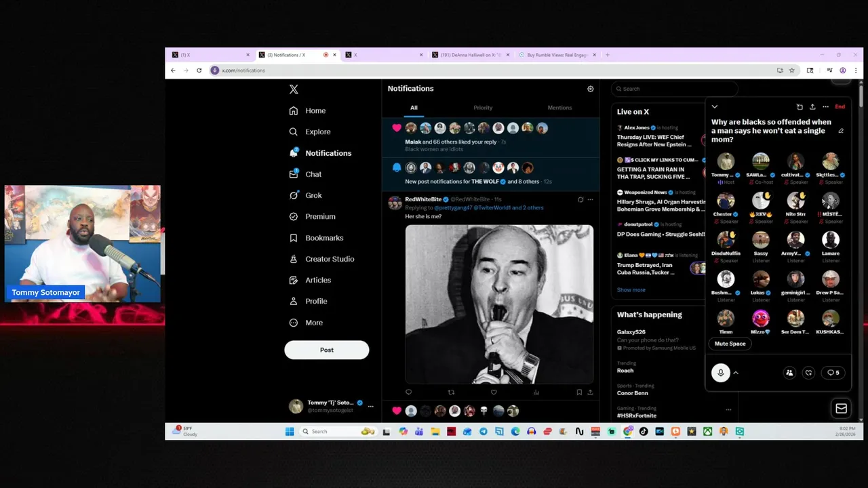The height and width of the screenshot is (488, 868).
Task: Select listener Sassy in the Space
Action: pyautogui.click(x=760, y=247)
